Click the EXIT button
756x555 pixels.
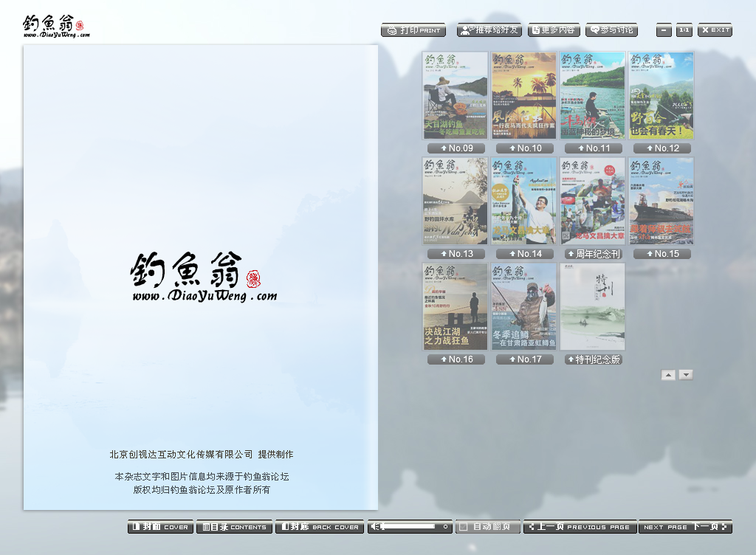pyautogui.click(x=715, y=30)
